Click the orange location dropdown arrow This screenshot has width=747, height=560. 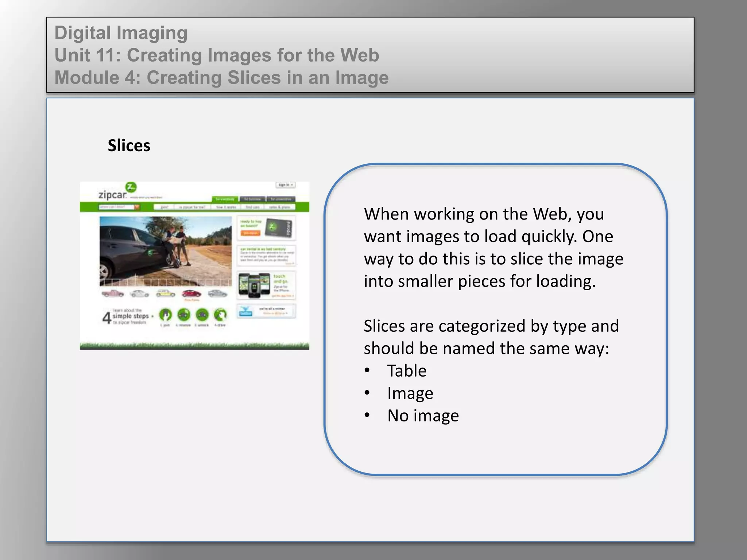(137, 207)
